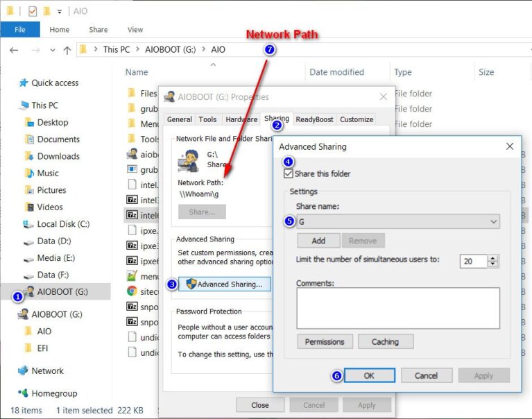Click the Forward arrow in Explorer
The height and width of the screenshot is (419, 532).
point(35,50)
